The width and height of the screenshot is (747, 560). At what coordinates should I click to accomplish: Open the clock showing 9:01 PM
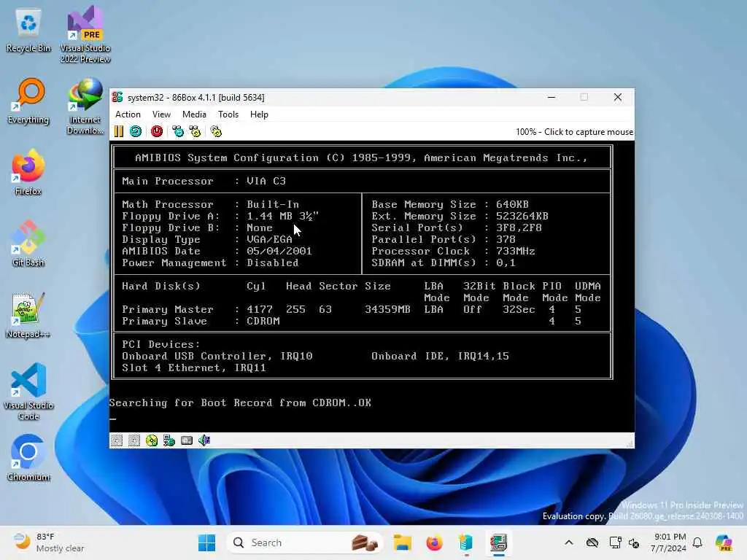[669, 542]
